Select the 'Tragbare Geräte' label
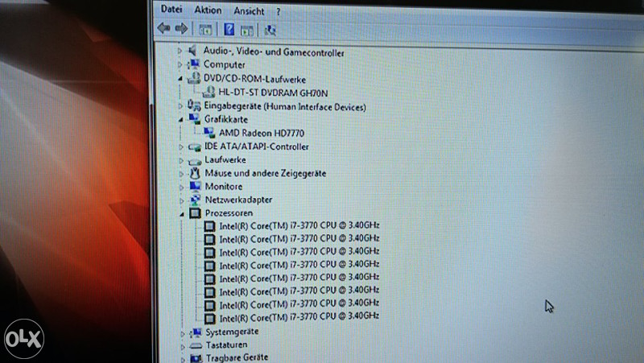 [237, 357]
